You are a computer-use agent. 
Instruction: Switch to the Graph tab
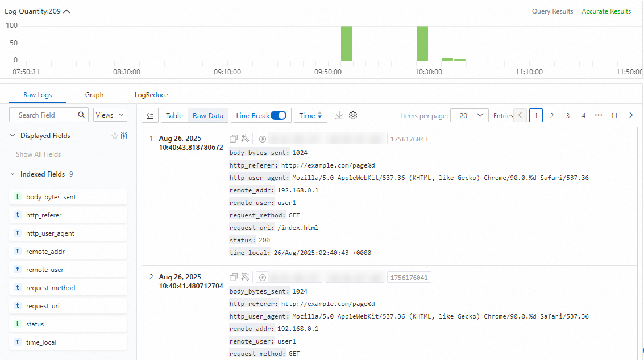tap(94, 95)
